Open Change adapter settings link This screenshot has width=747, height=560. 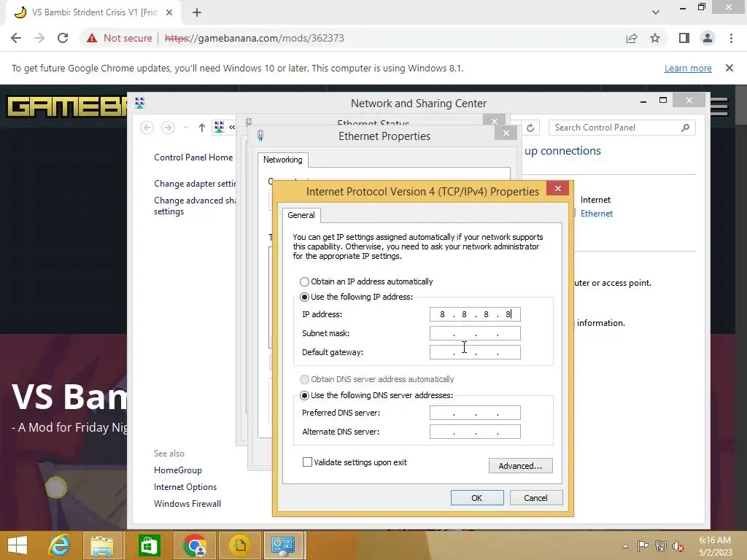tap(194, 184)
